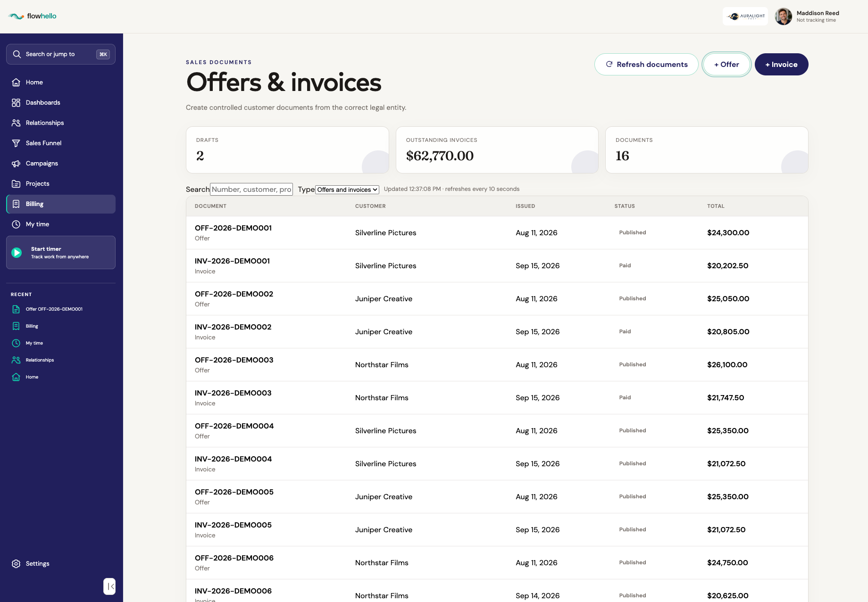Click the Outstanding invoices card
Viewport: 868px width, 602px height.
(497, 150)
